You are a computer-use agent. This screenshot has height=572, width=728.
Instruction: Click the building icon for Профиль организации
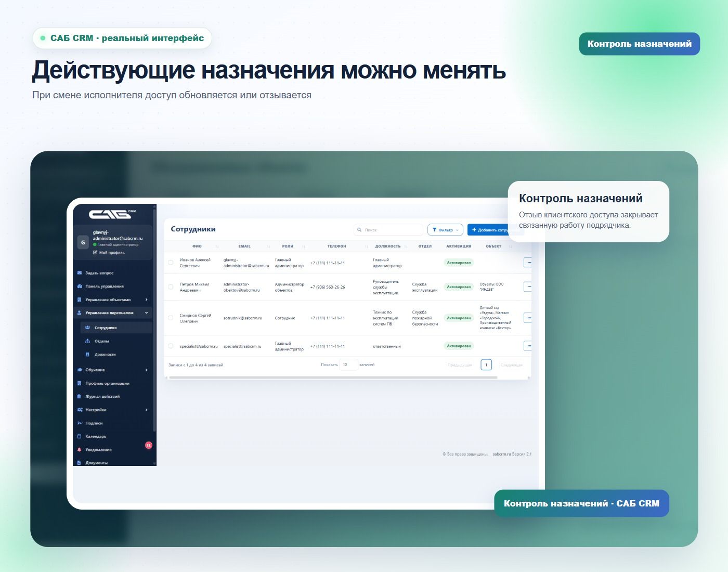click(80, 383)
